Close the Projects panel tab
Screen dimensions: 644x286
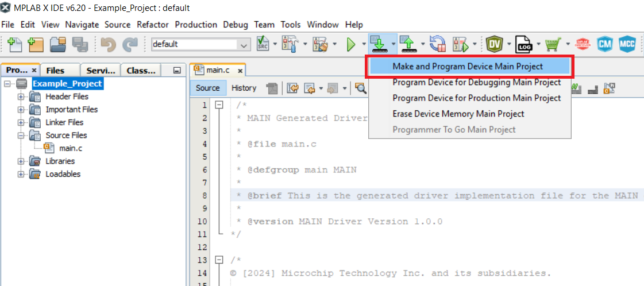tap(34, 70)
